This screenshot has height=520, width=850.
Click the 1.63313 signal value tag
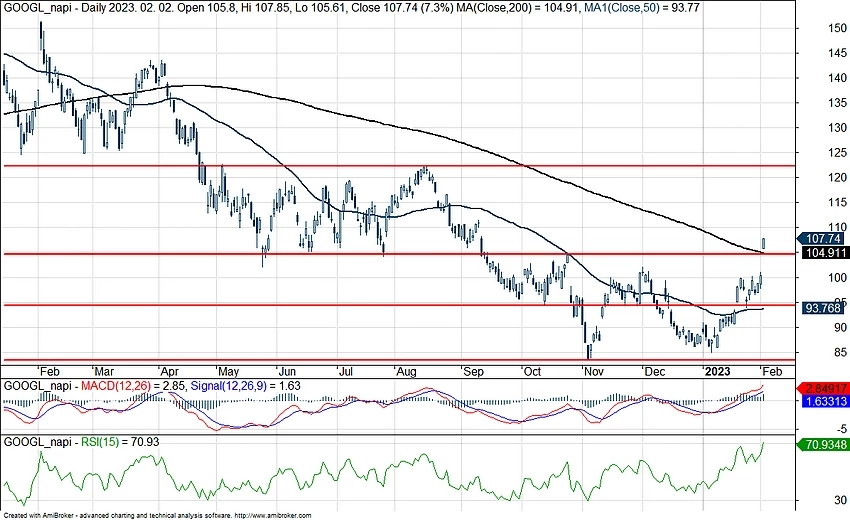[x=825, y=401]
